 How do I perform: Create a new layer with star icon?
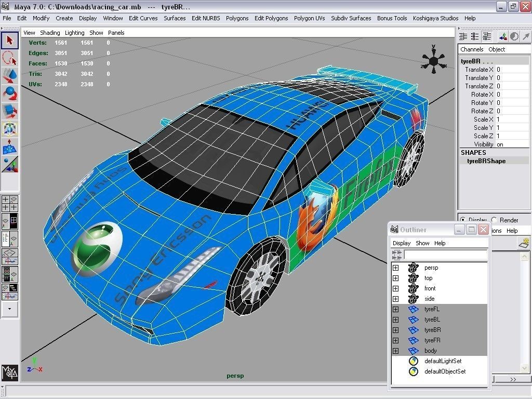(x=524, y=243)
